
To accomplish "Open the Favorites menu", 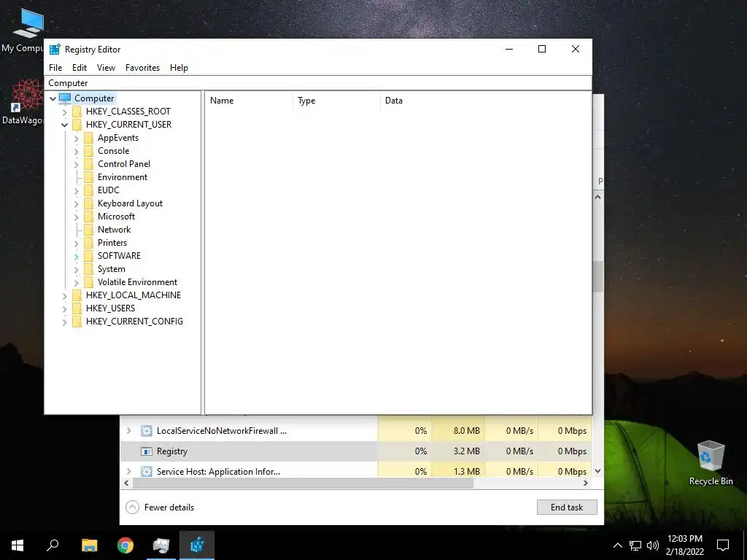I will coord(142,68).
